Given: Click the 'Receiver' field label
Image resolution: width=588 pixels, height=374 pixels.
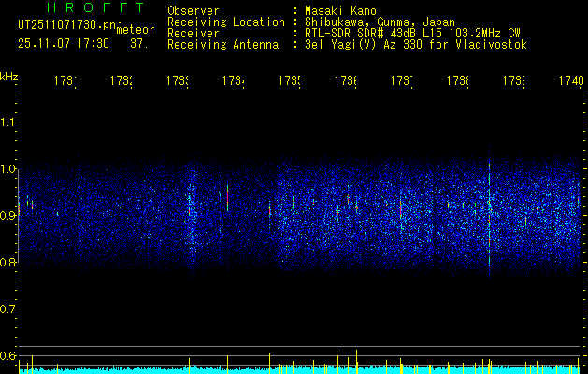Looking at the screenshot, I should (194, 34).
